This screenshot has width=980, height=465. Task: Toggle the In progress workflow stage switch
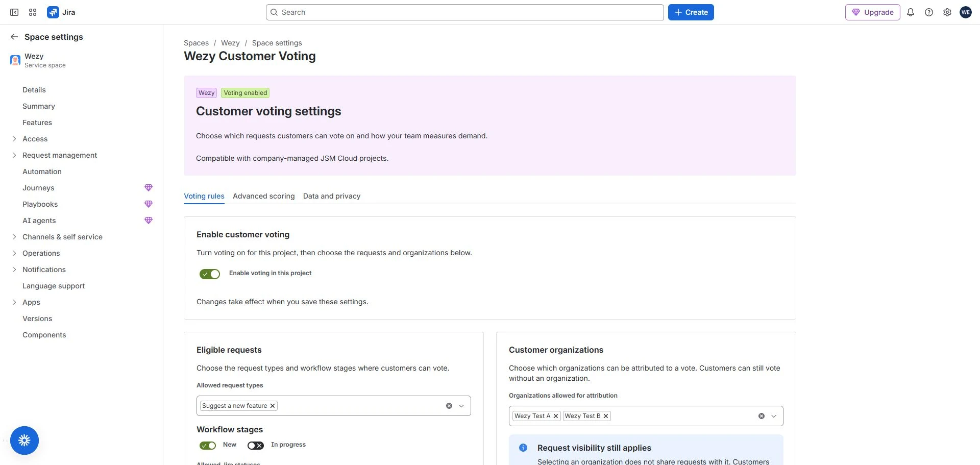pos(256,446)
